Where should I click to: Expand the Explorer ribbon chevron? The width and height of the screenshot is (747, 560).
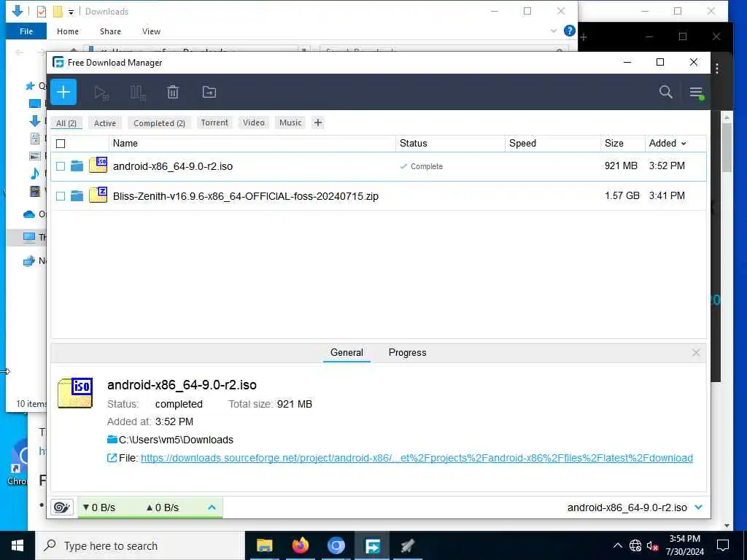pos(554,31)
